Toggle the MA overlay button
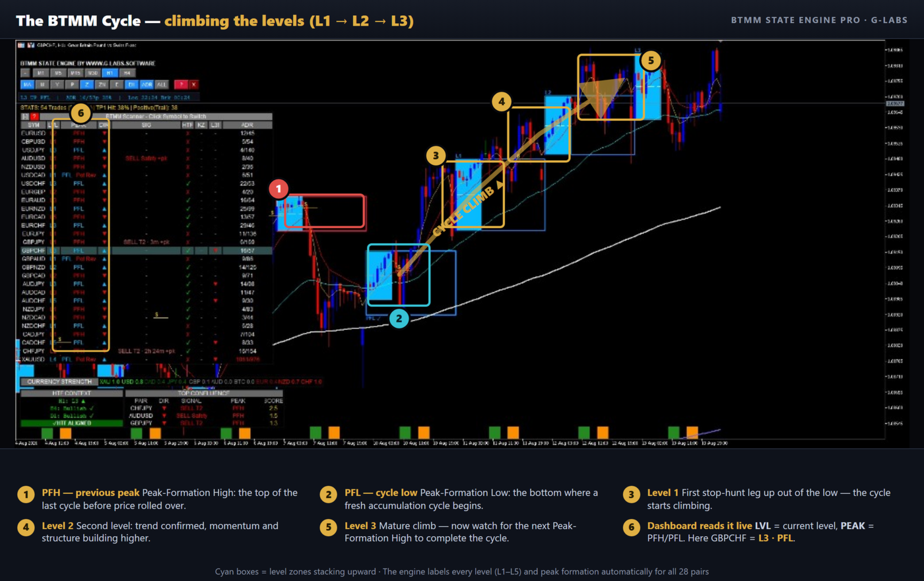Viewport: 924px width, 581px height. pyautogui.click(x=27, y=84)
